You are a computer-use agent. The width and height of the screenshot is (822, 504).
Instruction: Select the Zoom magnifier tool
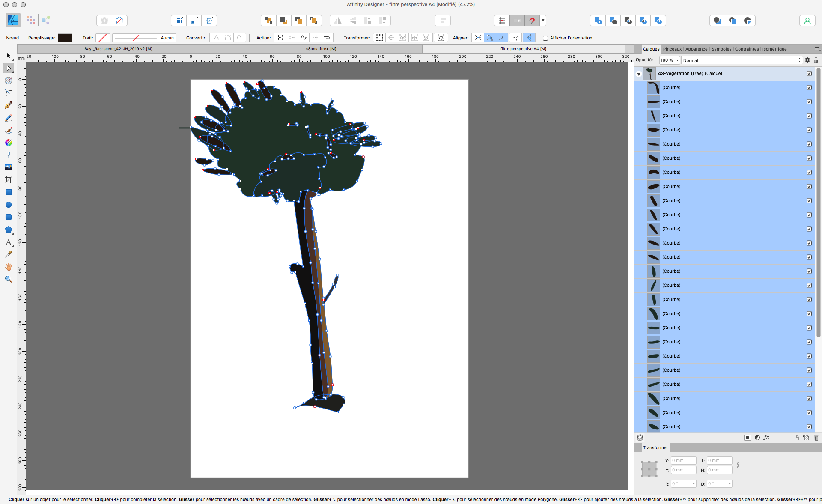(x=9, y=279)
